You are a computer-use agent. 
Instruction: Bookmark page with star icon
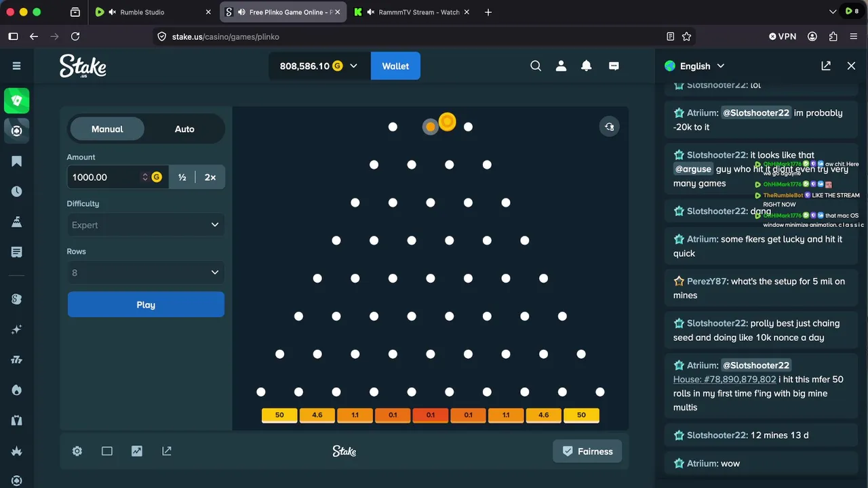(x=686, y=37)
